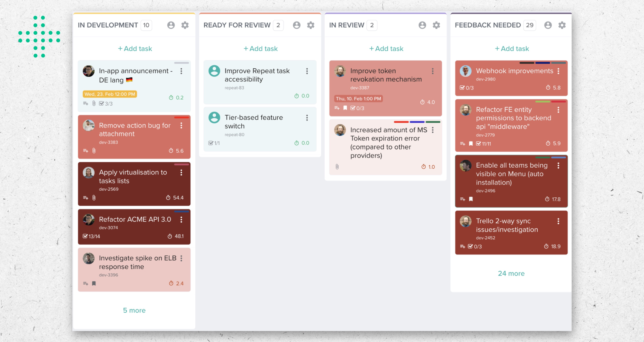
Task: Click "+ Add task" in READY FOR REVIEW
Action: click(x=260, y=48)
